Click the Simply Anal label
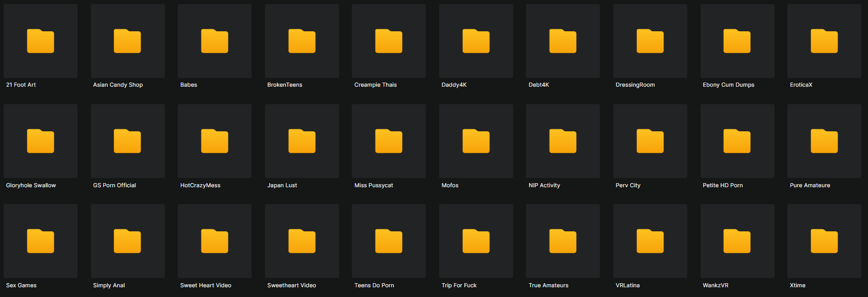 (x=109, y=285)
